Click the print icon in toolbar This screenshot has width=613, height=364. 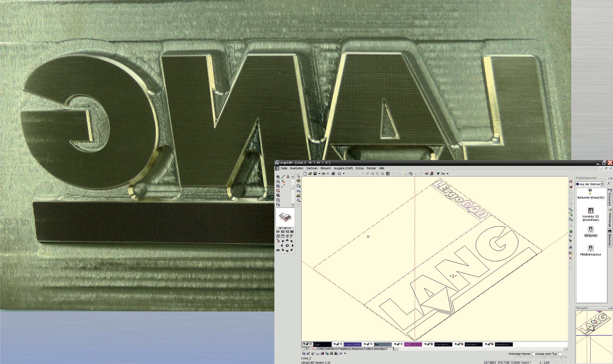coord(333,174)
